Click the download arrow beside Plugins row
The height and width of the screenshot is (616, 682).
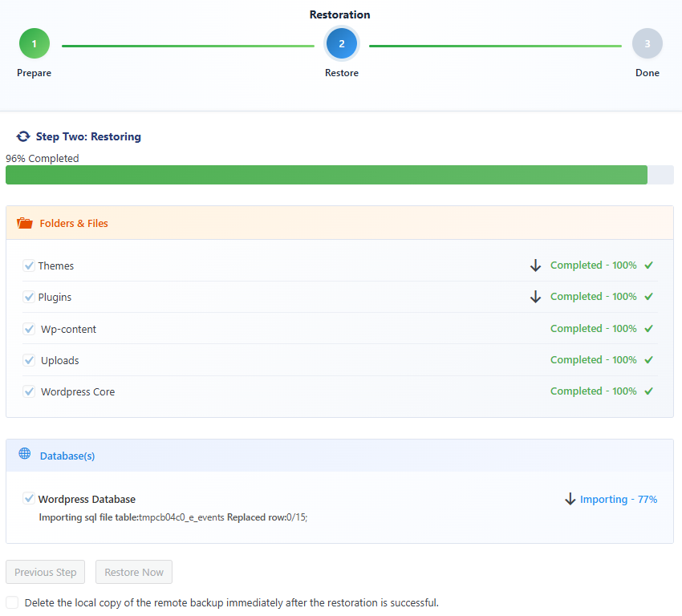point(535,296)
